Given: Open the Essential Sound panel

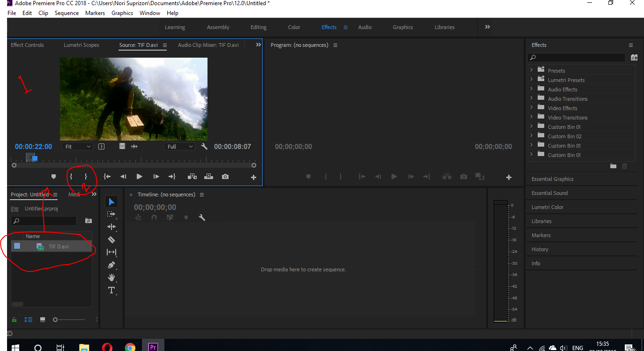Looking at the screenshot, I should coord(550,193).
